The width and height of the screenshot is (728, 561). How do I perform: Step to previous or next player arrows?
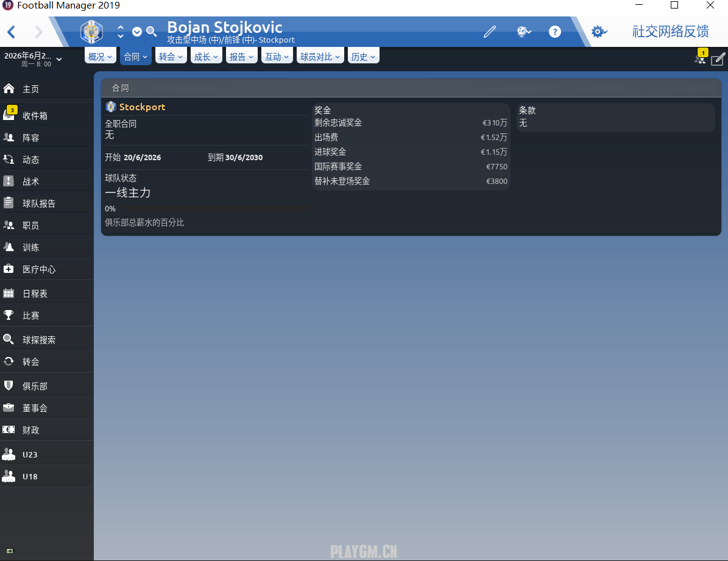pos(120,32)
